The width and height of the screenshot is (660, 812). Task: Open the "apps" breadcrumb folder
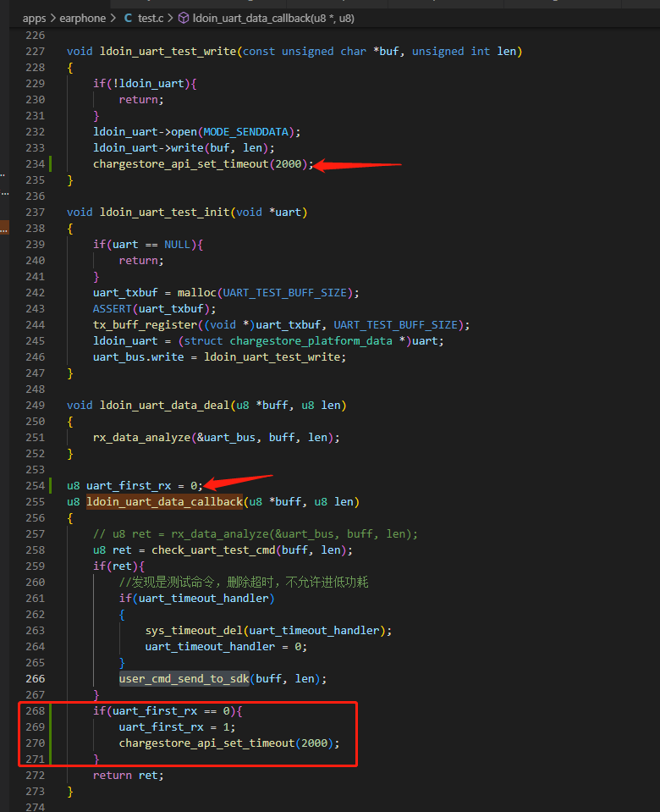coord(34,18)
